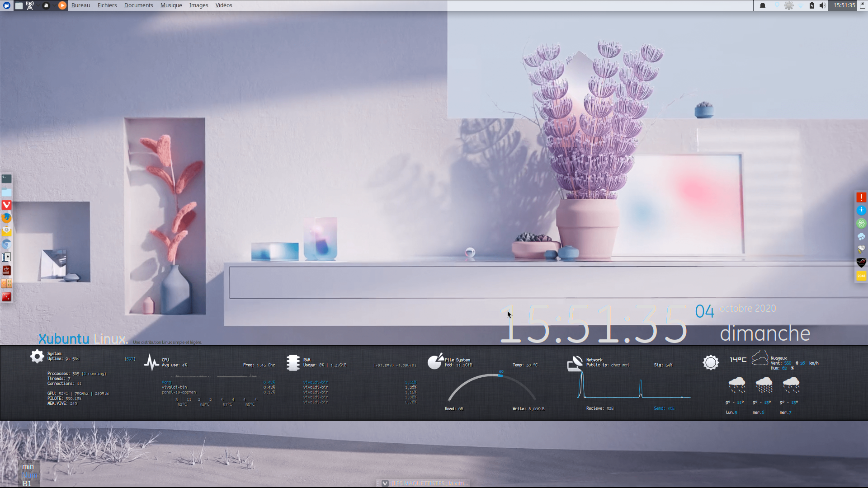The image size is (868, 488).
Task: Open the Mahjongg game icon
Action: tap(6, 270)
